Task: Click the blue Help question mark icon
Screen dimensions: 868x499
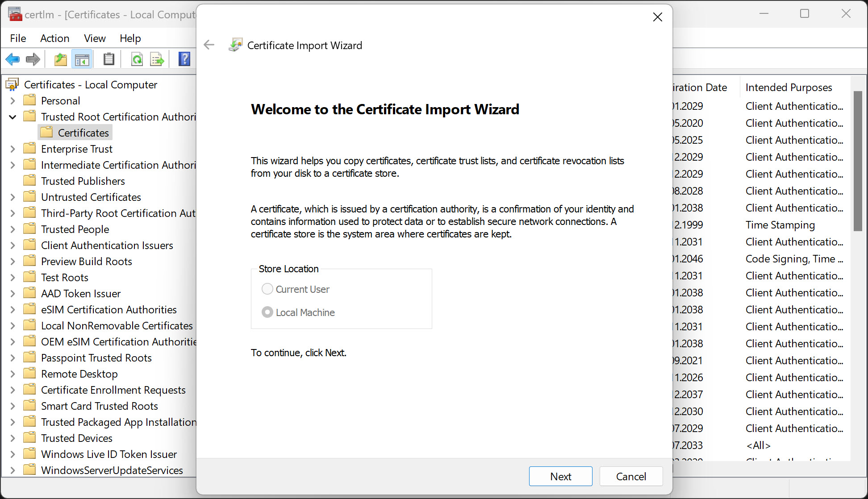Action: [184, 59]
